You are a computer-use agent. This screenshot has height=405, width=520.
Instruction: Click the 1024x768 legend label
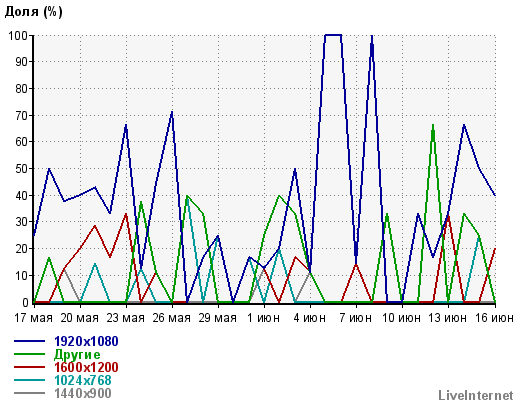coord(83,380)
